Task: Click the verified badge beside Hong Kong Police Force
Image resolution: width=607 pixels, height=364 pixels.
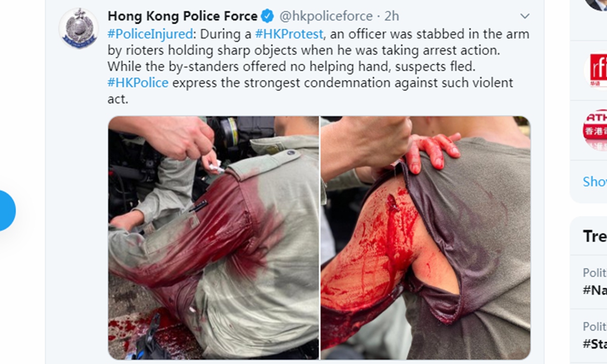Action: coord(268,16)
